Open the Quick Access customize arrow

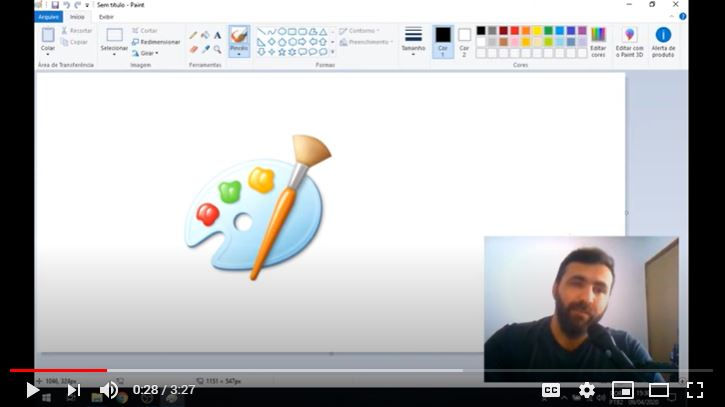click(x=87, y=5)
